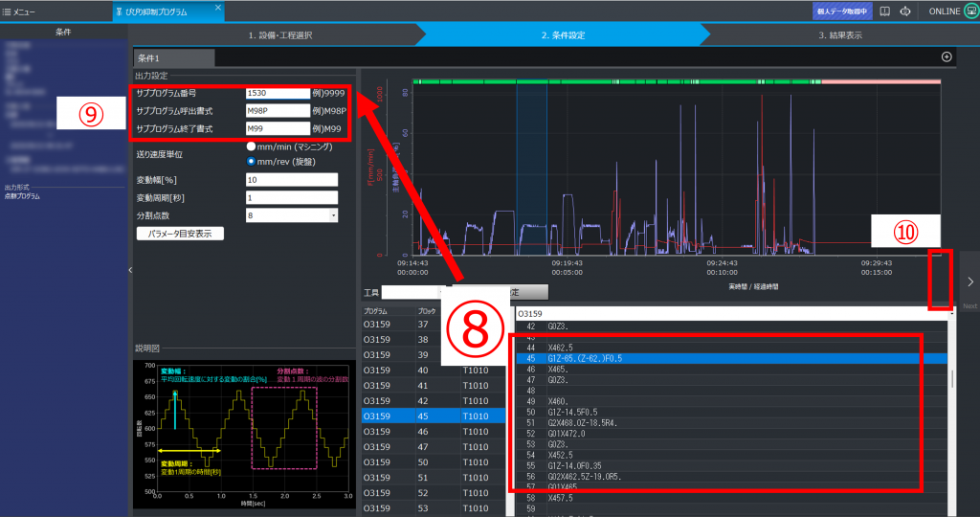
Task: Click the 点群プログラム output format item
Action: 22,196
